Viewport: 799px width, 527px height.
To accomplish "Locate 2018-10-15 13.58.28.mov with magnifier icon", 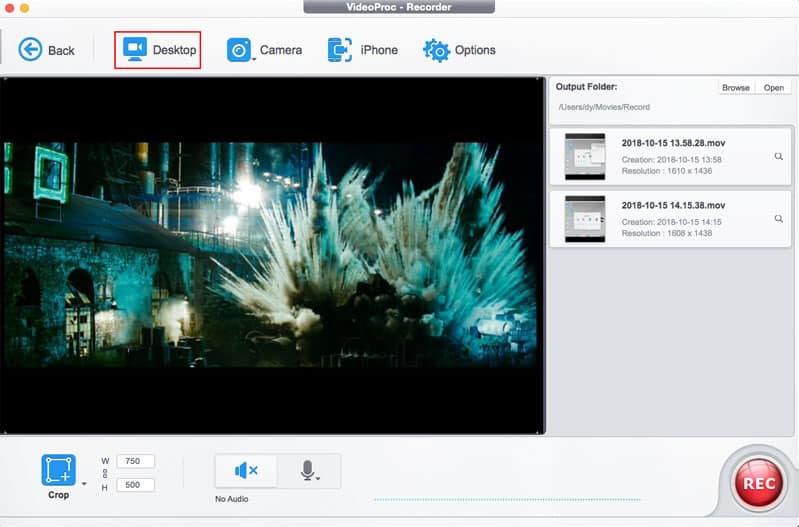I will click(778, 156).
